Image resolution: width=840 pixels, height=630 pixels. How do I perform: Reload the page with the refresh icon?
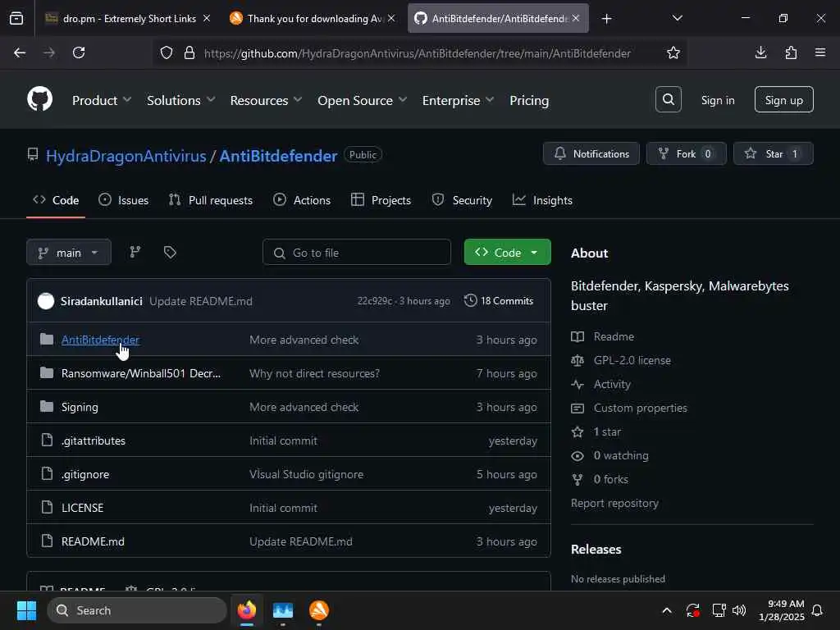pos(79,52)
